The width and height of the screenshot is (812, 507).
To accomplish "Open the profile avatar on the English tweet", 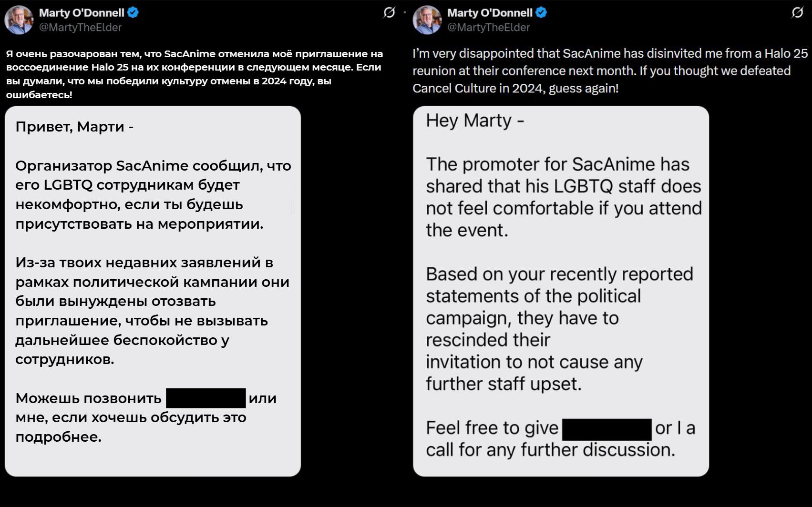I will click(427, 20).
